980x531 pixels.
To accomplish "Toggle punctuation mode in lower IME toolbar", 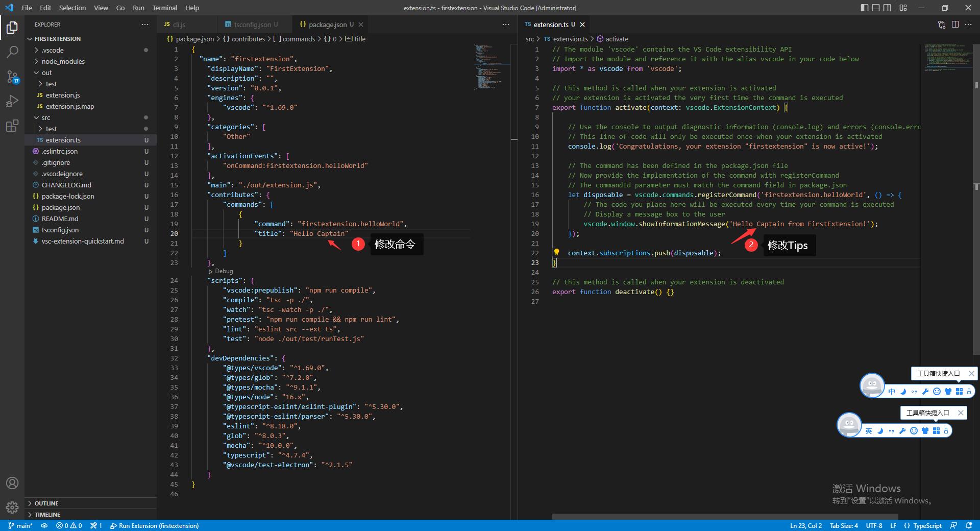I will (x=891, y=431).
